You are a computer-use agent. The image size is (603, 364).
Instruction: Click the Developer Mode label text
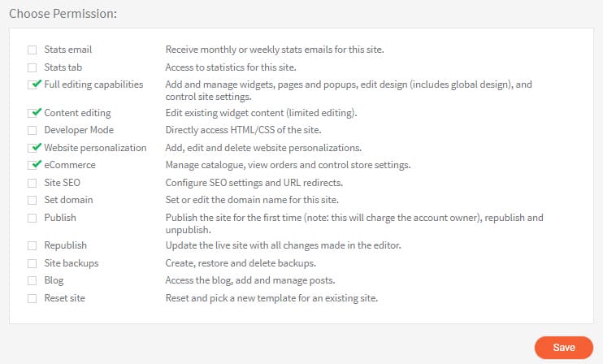(79, 130)
